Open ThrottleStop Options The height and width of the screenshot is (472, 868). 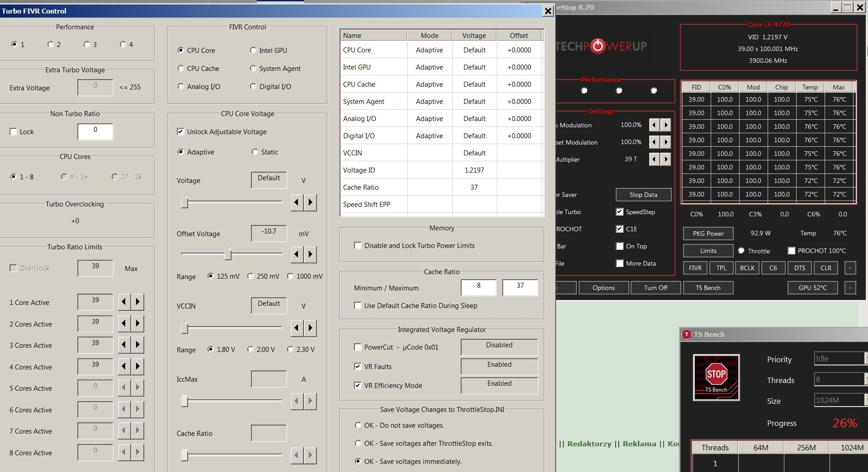coord(604,288)
